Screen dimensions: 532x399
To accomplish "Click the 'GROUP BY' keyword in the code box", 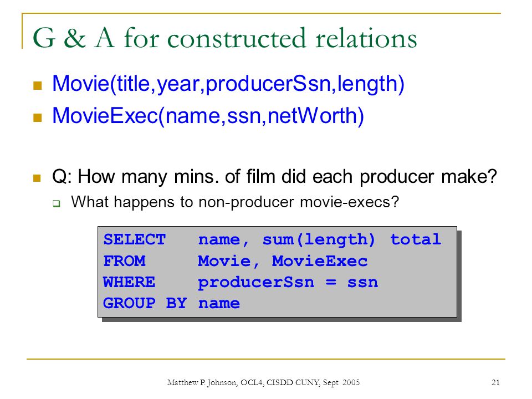I will [145, 303].
